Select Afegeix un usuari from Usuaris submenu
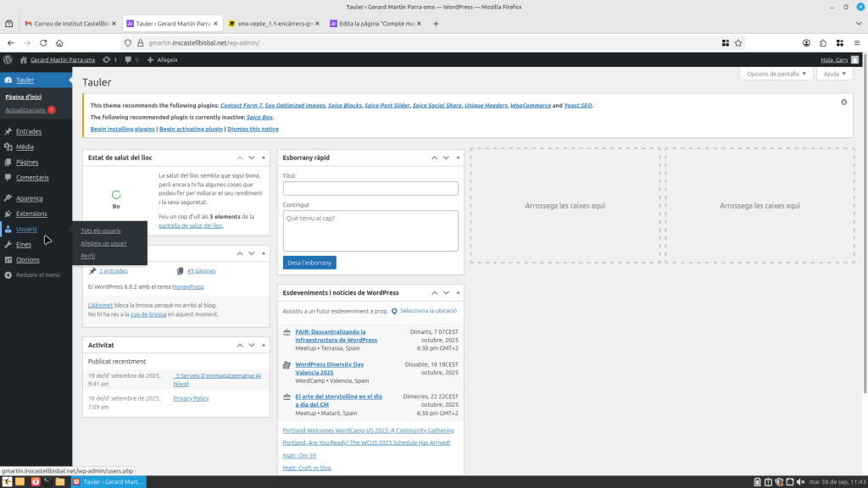The image size is (868, 488). point(103,243)
